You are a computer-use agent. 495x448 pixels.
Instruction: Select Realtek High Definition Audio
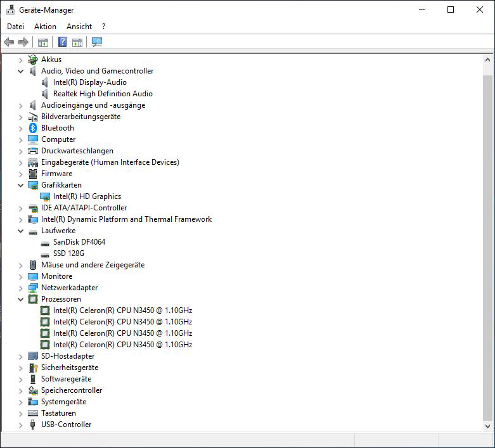pos(103,94)
